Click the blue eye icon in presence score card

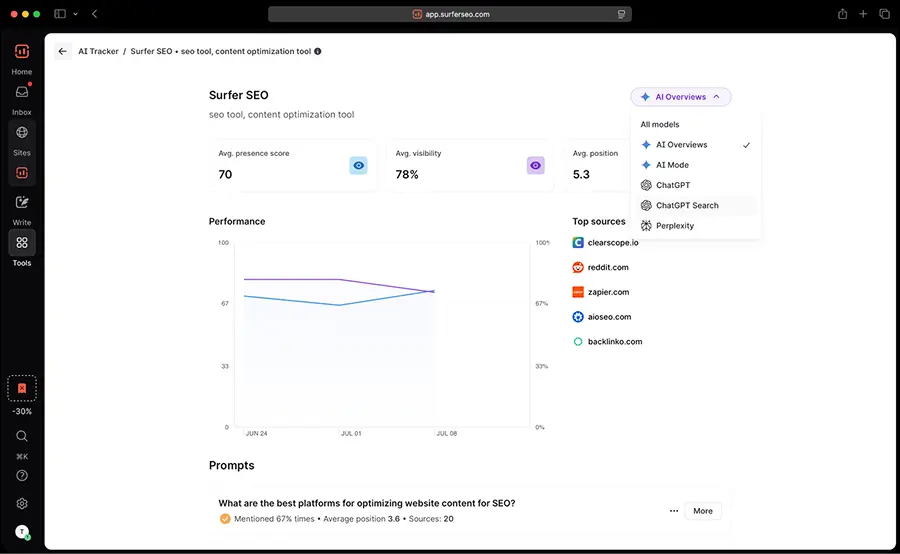point(358,165)
